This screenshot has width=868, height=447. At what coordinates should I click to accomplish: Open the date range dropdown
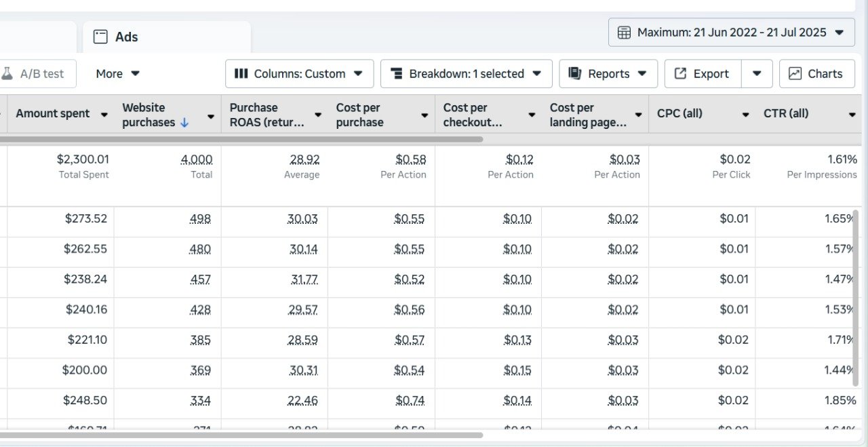tap(840, 33)
